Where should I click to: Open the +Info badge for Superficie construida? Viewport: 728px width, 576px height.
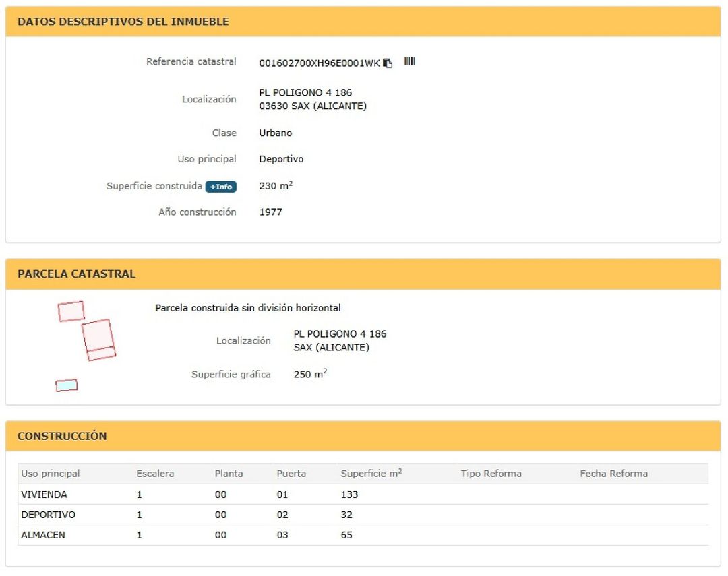221,187
